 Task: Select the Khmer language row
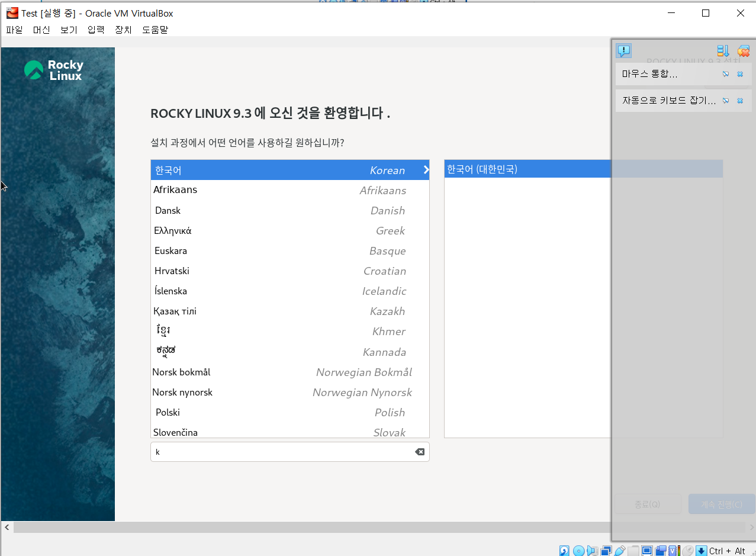click(290, 331)
